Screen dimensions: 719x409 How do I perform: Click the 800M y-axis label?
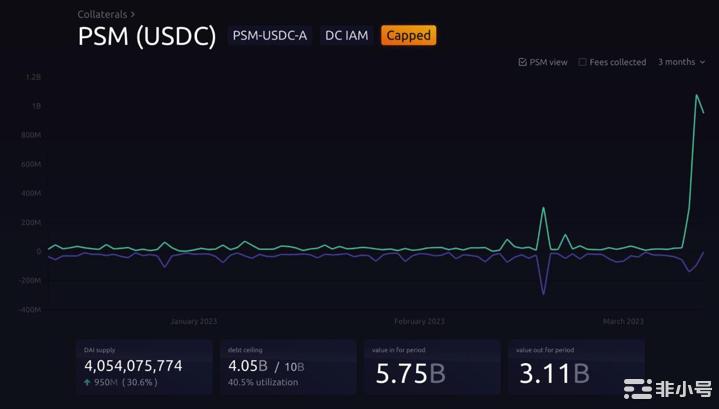[x=31, y=135]
